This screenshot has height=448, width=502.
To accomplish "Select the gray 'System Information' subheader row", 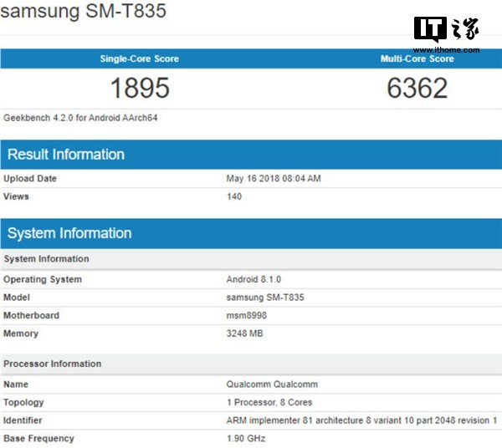I will (251, 259).
